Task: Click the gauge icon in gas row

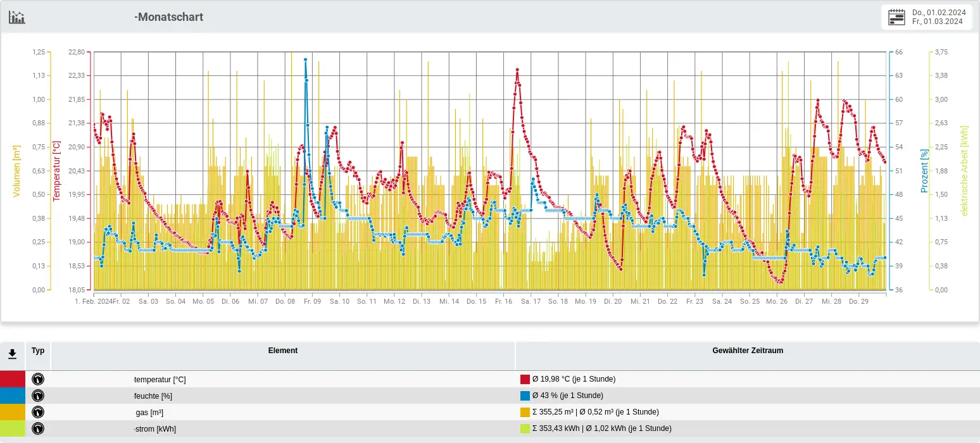Action: 38,412
